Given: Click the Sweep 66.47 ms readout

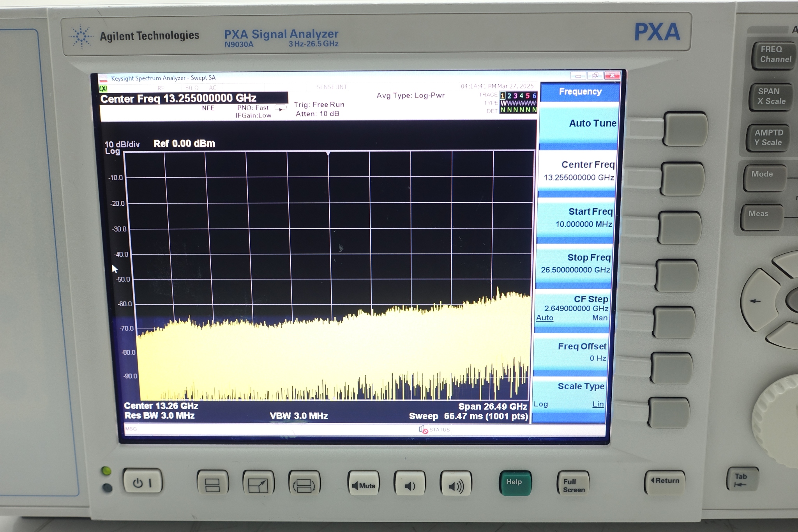Looking at the screenshot, I should (x=468, y=417).
